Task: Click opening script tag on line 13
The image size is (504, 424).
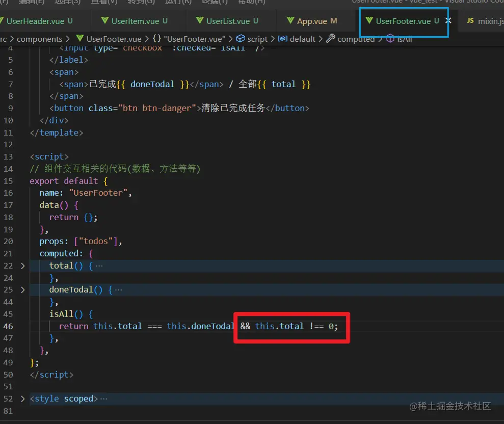Action: coord(49,156)
